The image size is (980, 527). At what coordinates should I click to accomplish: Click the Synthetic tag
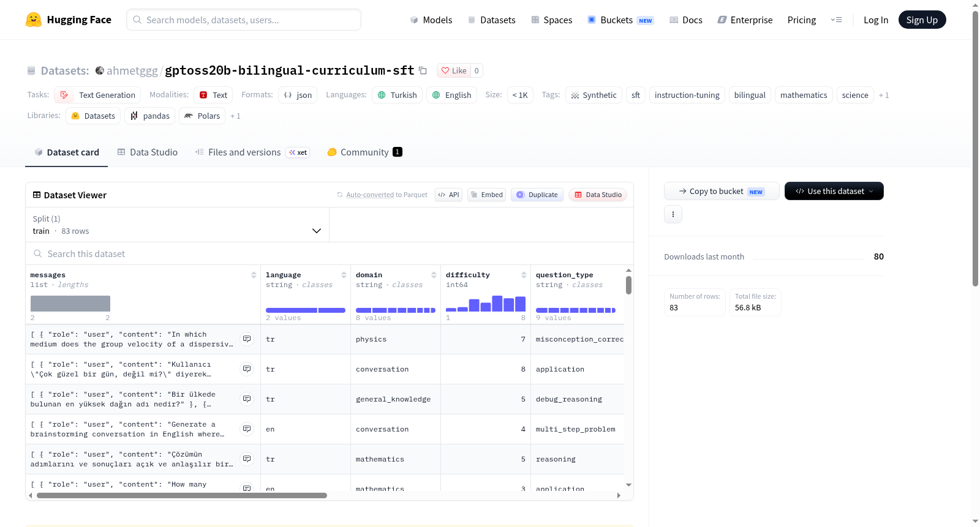(x=594, y=95)
